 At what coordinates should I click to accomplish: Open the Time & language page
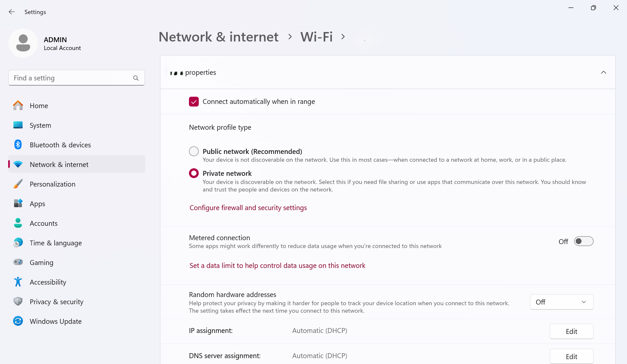tap(56, 243)
